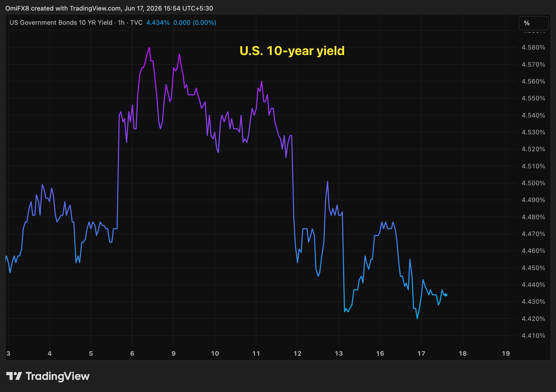The image size is (556, 392).
Task: Click the 4.570% price axis label
Action: 533,65
